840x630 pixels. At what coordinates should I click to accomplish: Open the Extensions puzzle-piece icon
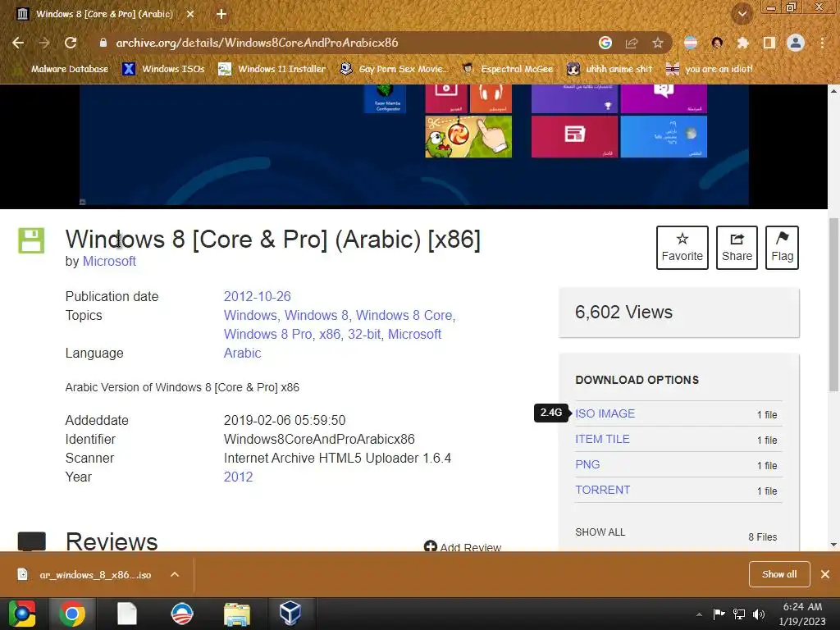[742, 43]
